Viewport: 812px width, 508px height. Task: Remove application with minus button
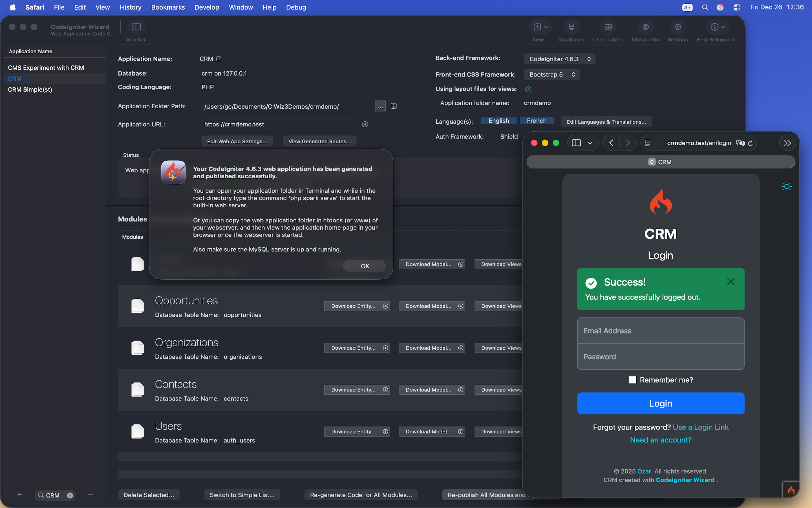click(x=91, y=495)
